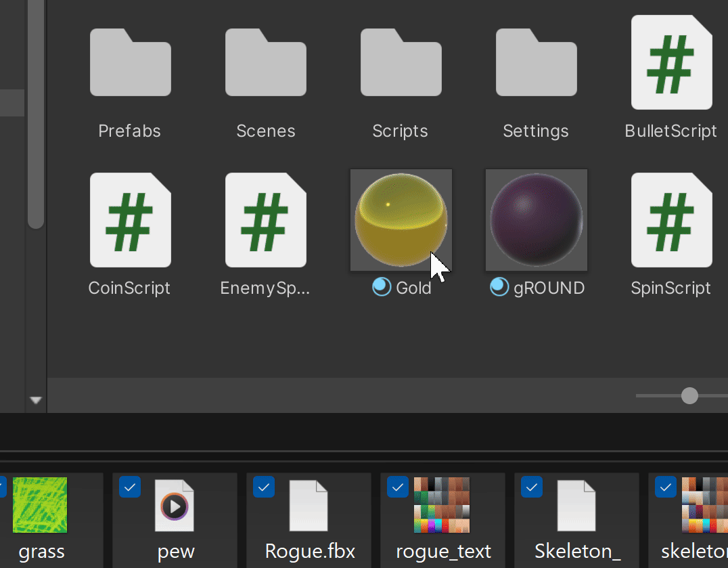Viewport: 728px width, 568px height.
Task: Open the Scripts folder
Action: point(401,62)
